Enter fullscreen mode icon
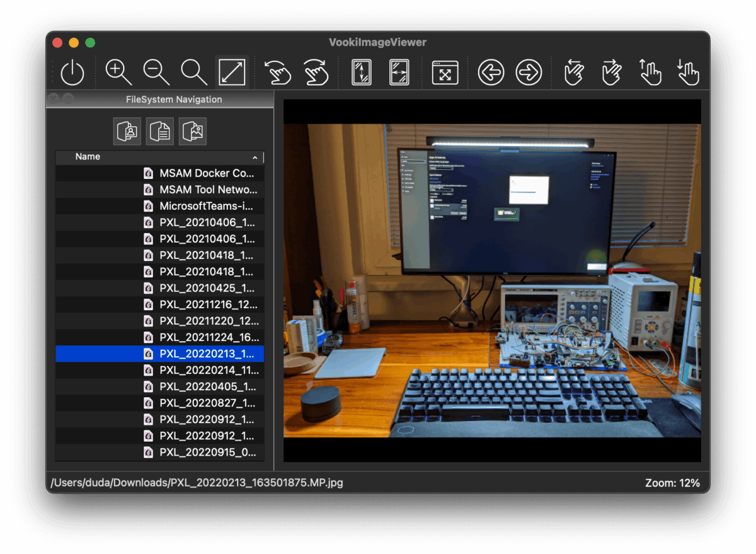Screen dimensions: 756x554 click(x=445, y=72)
